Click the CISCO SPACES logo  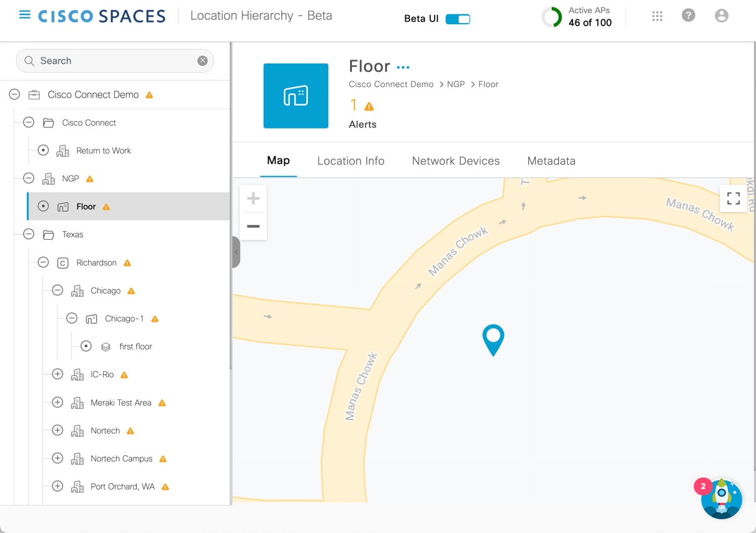(x=102, y=16)
